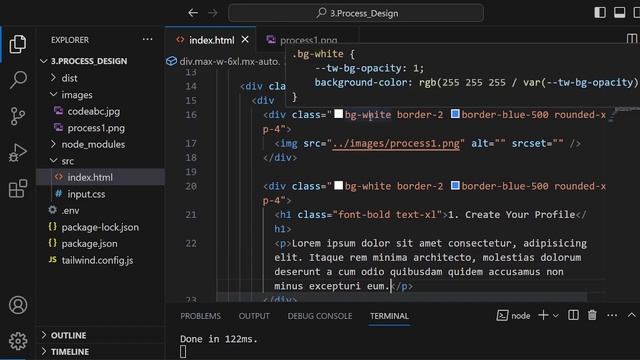Click the 3.Process_Design command center search
The height and width of the screenshot is (360, 640).
click(356, 13)
